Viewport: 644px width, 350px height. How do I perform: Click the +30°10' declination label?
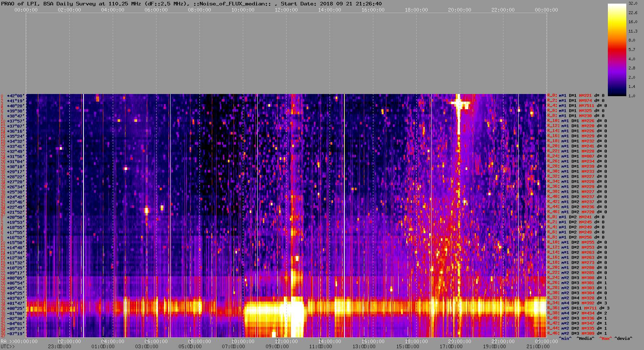(x=16, y=167)
